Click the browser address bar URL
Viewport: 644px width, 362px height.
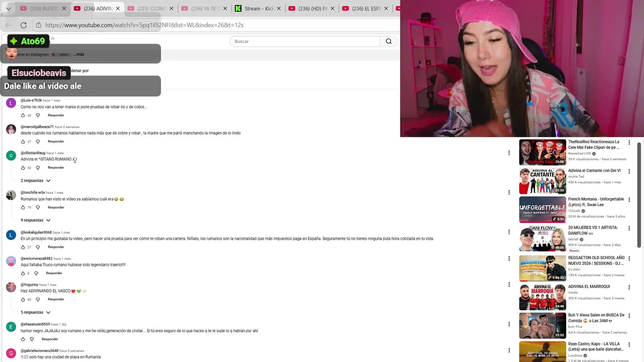coord(144,25)
